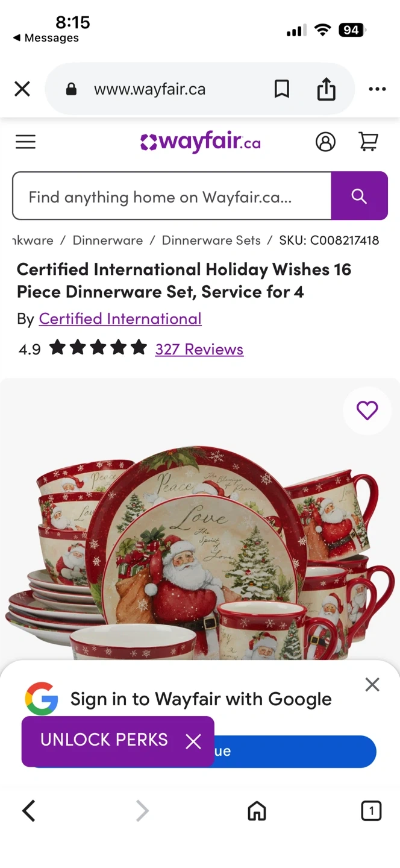Open the account profile icon
The width and height of the screenshot is (400, 868).
325,142
